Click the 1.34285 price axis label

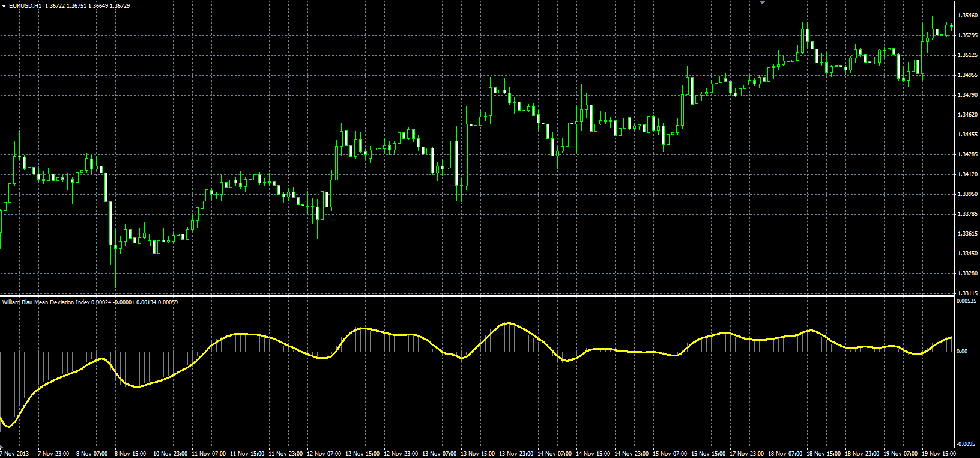(967, 154)
